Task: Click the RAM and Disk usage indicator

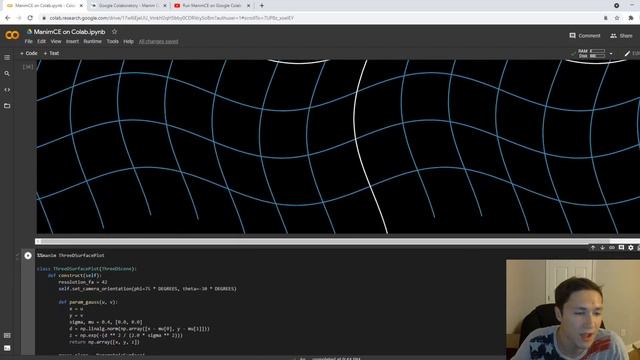Action: point(591,53)
